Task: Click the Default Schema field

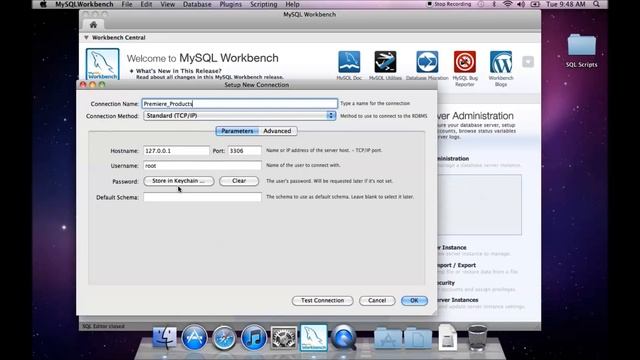Action: pyautogui.click(x=202, y=197)
